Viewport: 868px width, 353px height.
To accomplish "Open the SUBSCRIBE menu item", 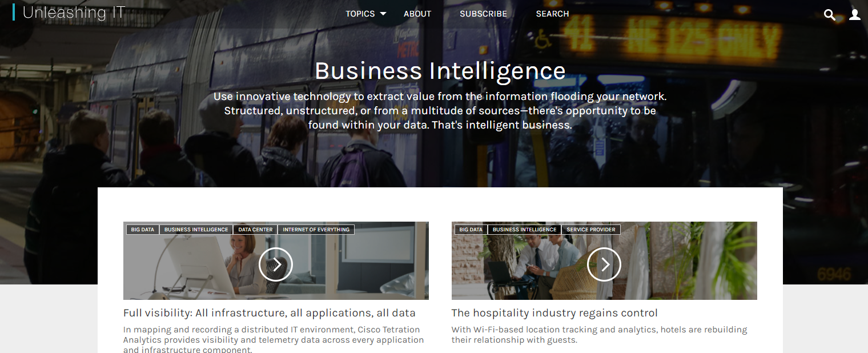I will [484, 14].
